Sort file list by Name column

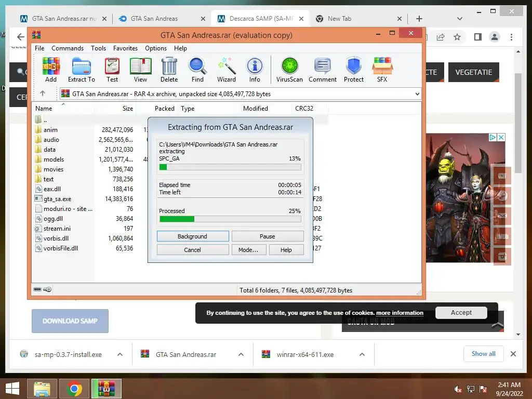(x=63, y=108)
